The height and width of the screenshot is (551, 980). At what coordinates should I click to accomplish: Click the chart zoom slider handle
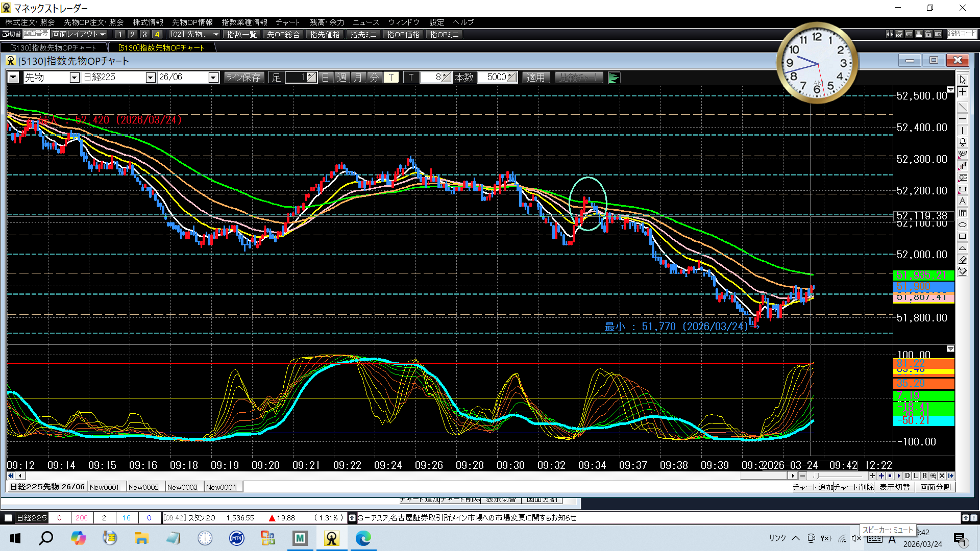(x=818, y=475)
